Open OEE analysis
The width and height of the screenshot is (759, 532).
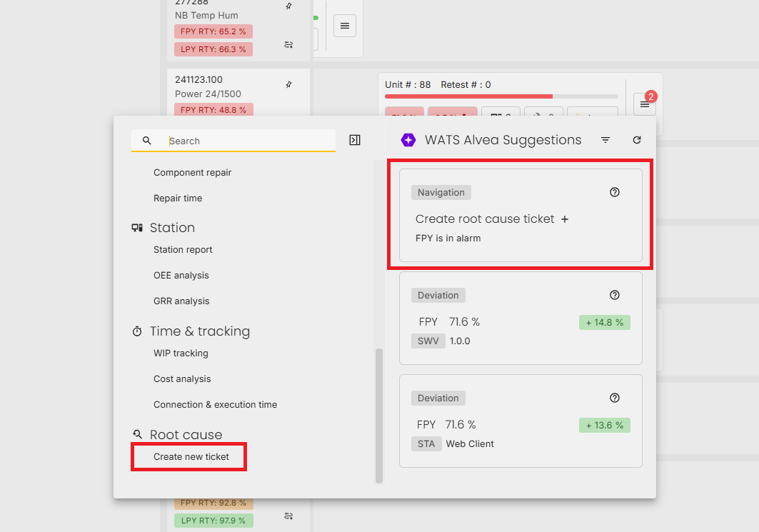click(x=181, y=275)
